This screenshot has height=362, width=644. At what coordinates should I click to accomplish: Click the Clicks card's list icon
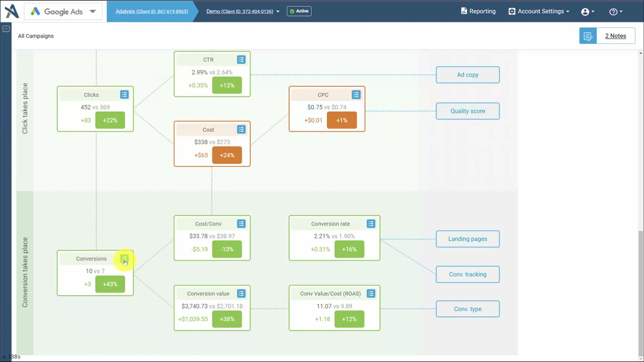pyautogui.click(x=124, y=95)
